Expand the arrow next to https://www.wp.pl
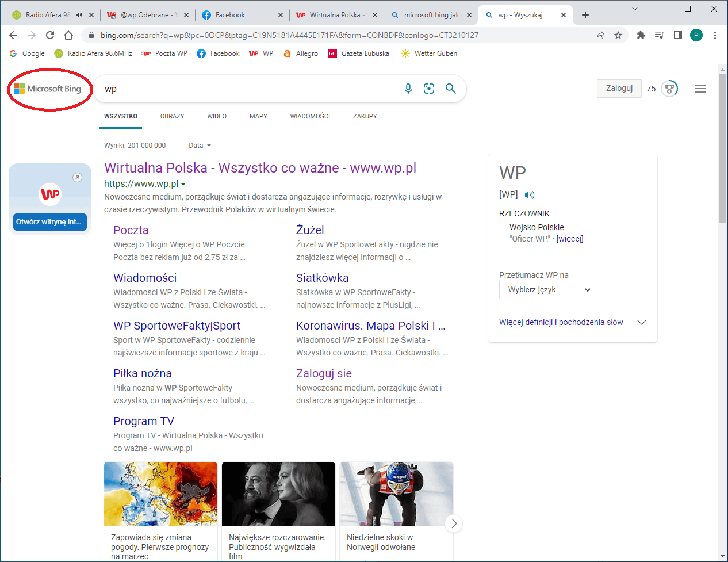This screenshot has height=562, width=728. pos(183,185)
